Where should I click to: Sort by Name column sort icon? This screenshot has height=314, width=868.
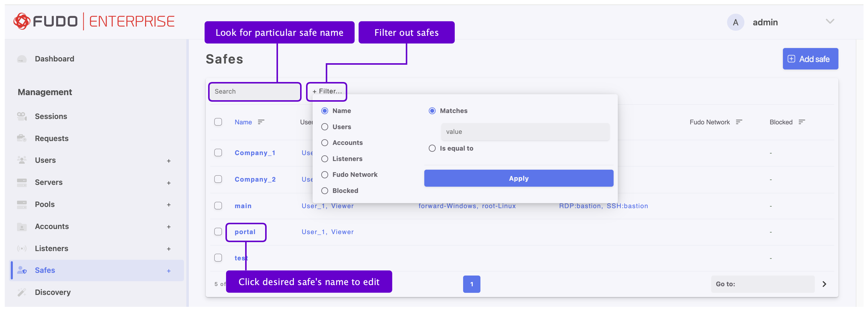[x=261, y=122]
